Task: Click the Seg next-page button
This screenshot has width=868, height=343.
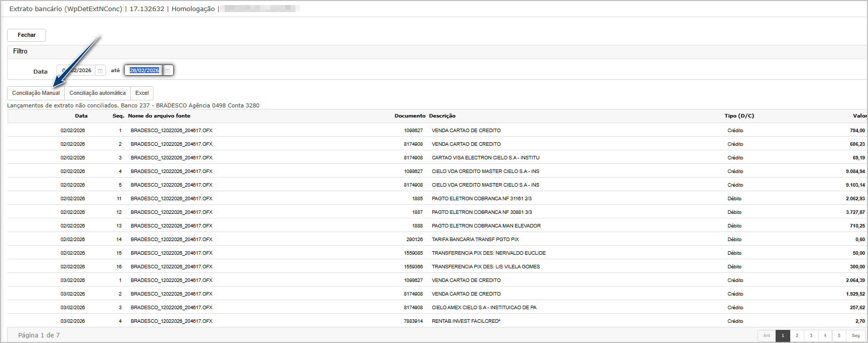Action: pyautogui.click(x=855, y=335)
